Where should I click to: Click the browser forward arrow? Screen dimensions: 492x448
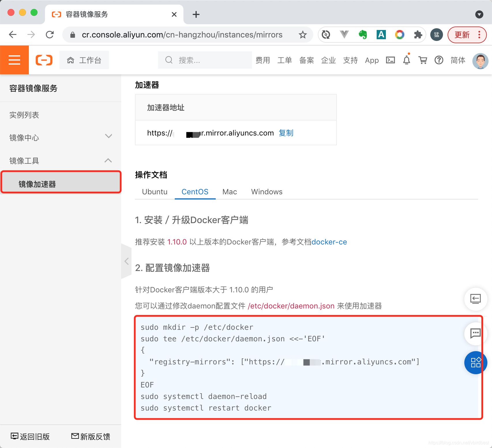[31, 35]
